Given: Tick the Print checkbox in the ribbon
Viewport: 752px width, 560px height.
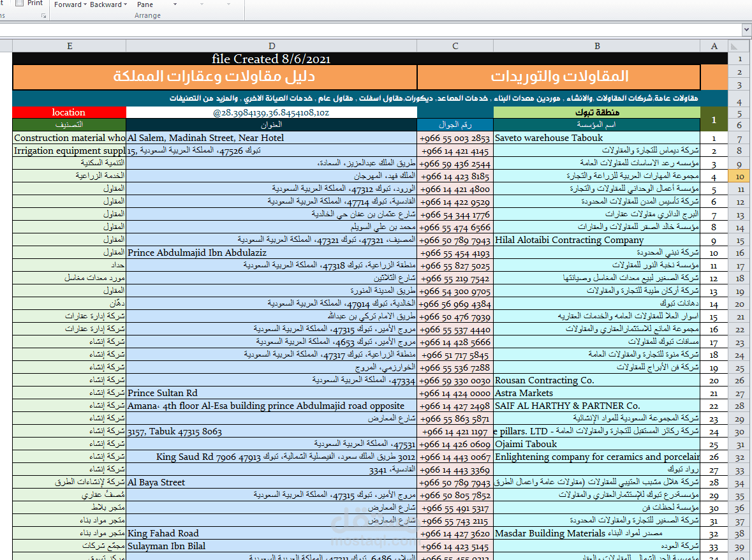Looking at the screenshot, I should (20, 3).
